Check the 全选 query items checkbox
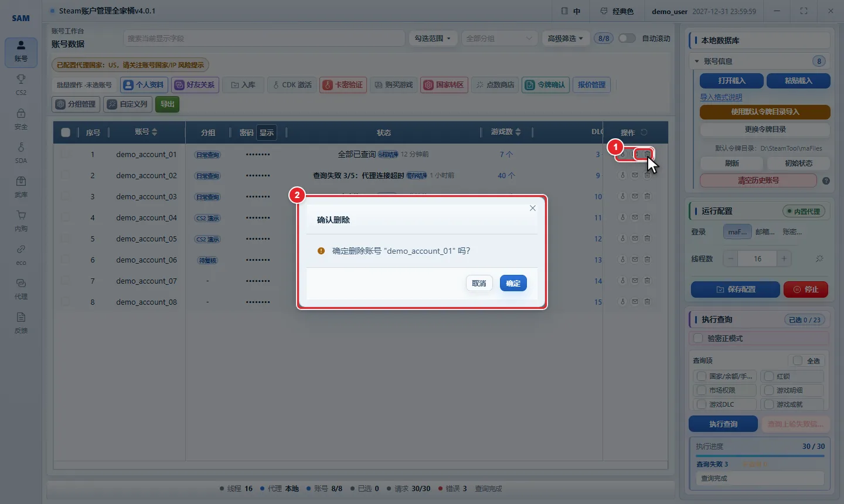Viewport: 844px width, 504px height. coord(798,360)
